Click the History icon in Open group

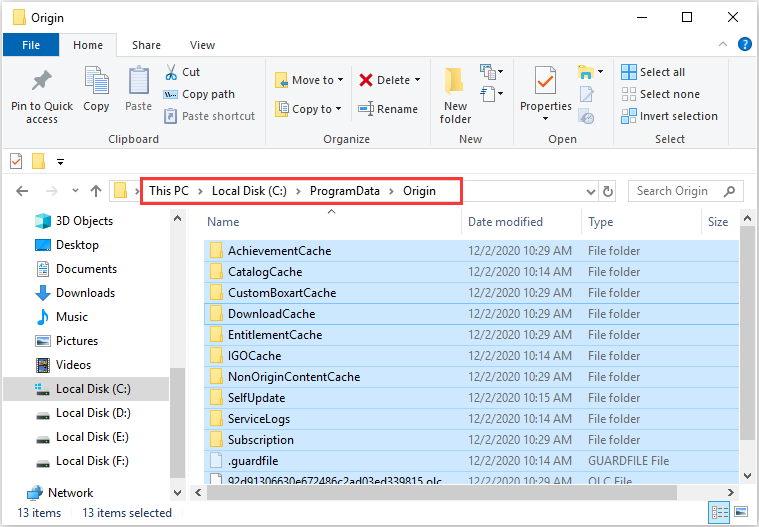coord(586,117)
